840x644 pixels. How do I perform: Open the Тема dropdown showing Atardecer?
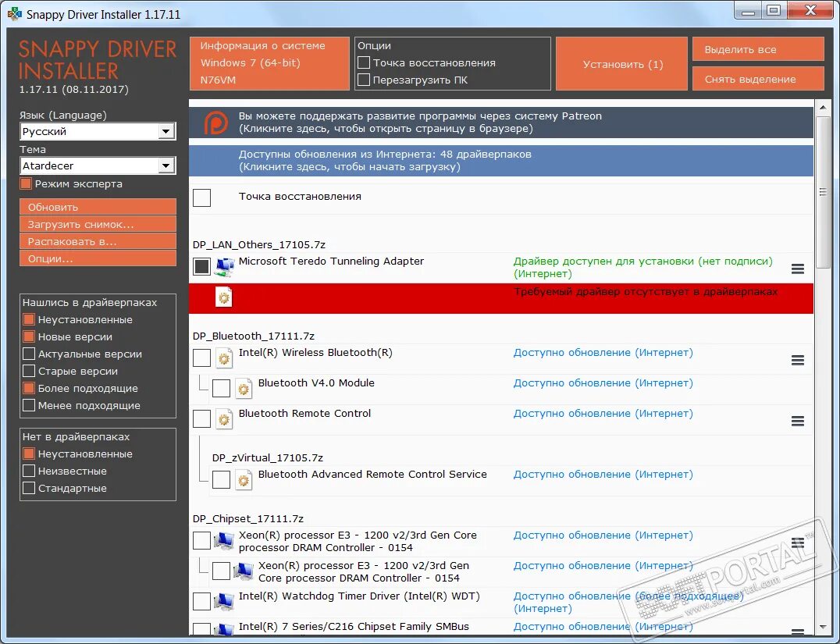coord(98,165)
